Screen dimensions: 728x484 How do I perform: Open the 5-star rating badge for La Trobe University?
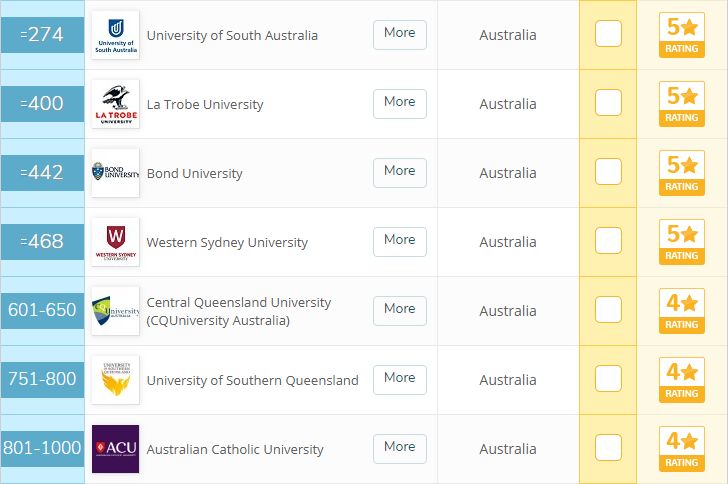pyautogui.click(x=682, y=104)
